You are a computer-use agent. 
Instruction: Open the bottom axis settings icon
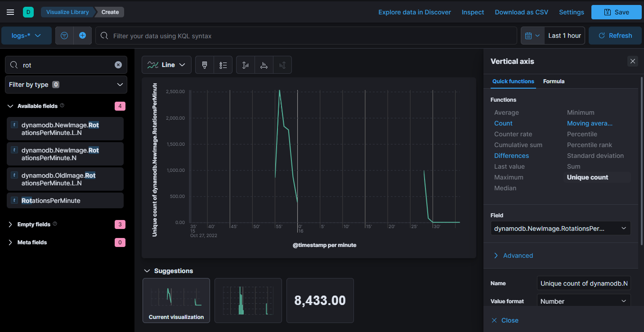tap(264, 65)
